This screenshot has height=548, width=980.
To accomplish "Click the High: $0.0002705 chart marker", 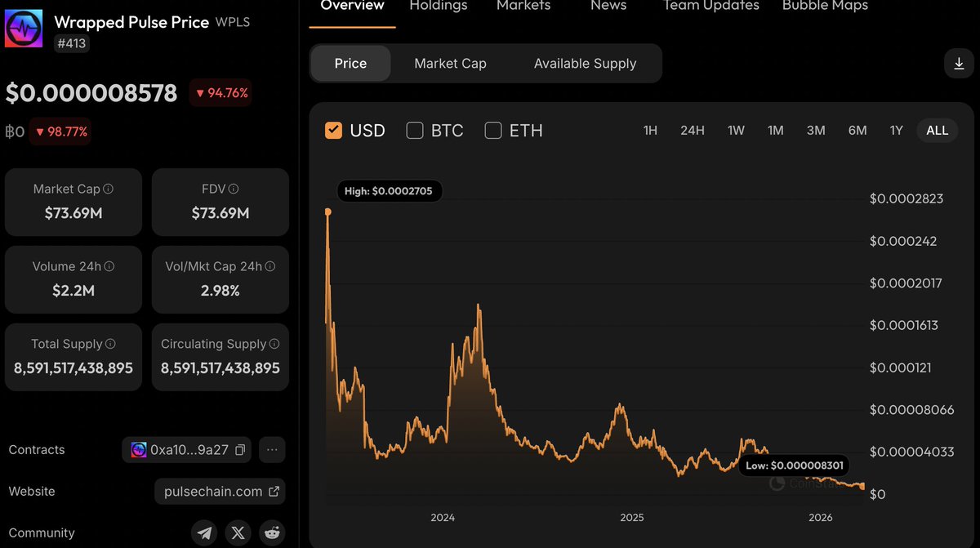I will click(389, 191).
